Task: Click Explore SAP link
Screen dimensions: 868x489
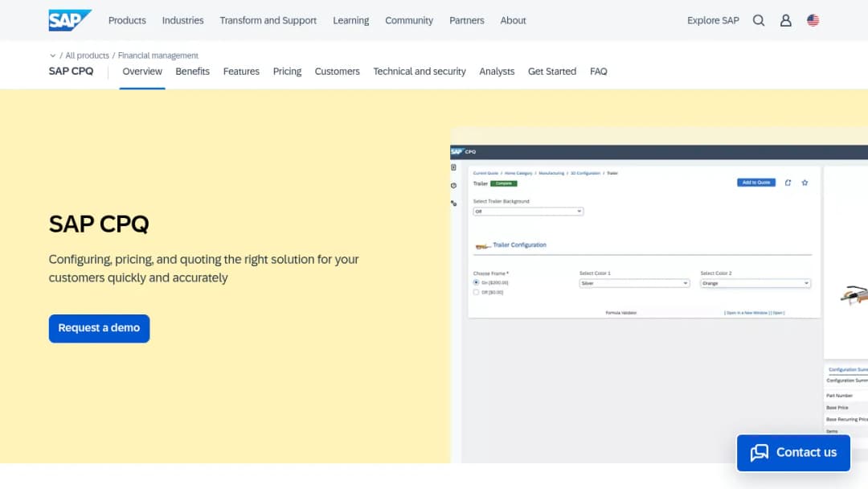Action: [x=713, y=20]
